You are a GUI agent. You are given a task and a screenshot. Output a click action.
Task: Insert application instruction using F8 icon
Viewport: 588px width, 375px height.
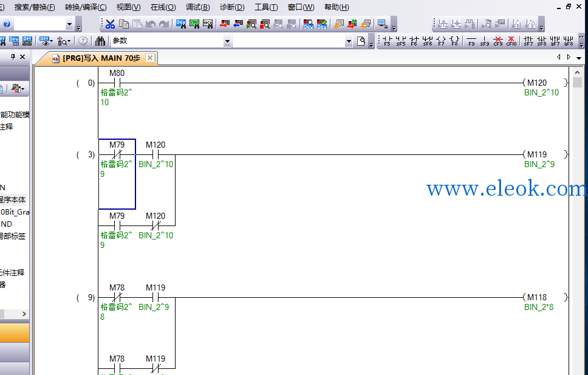[454, 41]
